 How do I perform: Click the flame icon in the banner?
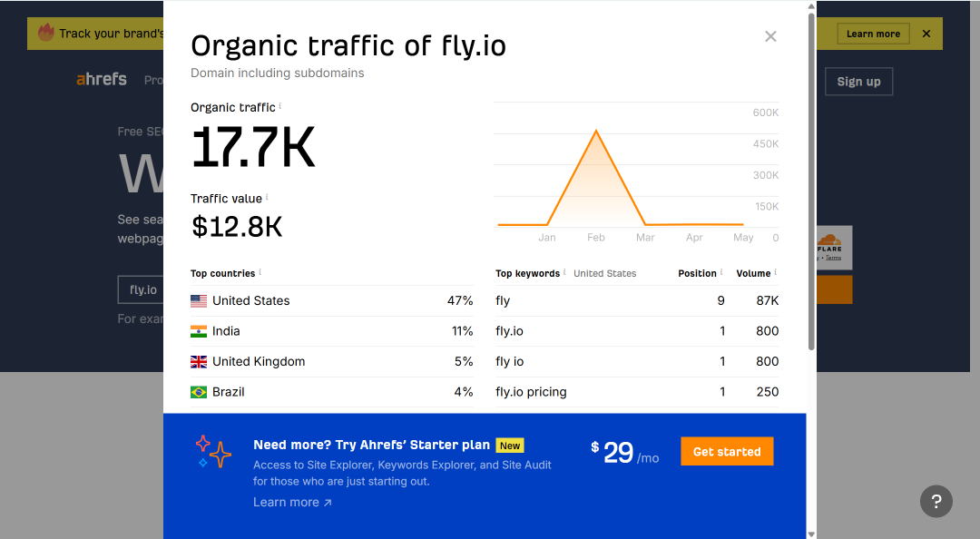(x=46, y=32)
